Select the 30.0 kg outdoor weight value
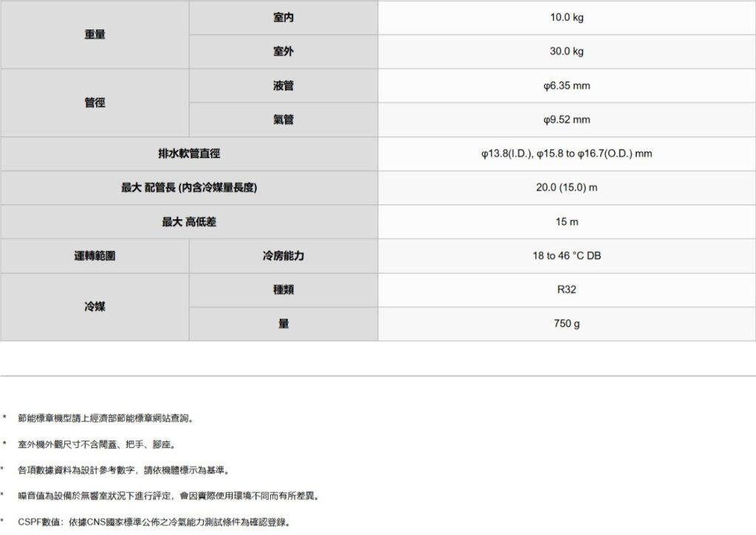Viewport: 756px width, 535px height. coord(566,52)
